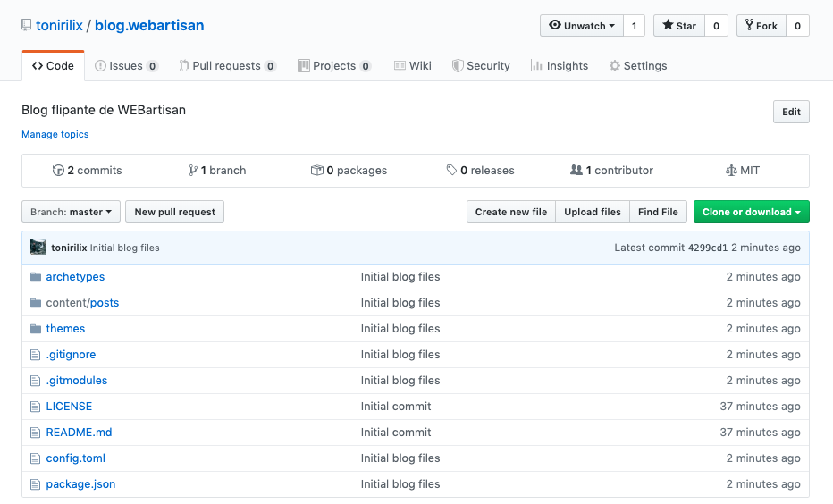The image size is (833, 504).
Task: Open the themes folder link
Action: click(x=65, y=329)
